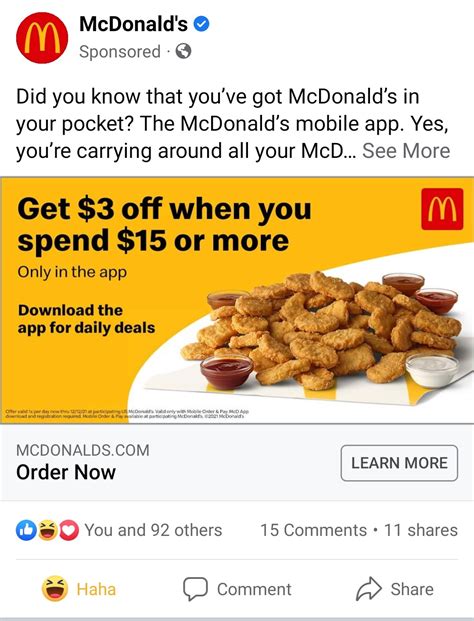Click the speech bubble comment icon
Screen dimensions: 474x621
pyautogui.click(x=195, y=589)
